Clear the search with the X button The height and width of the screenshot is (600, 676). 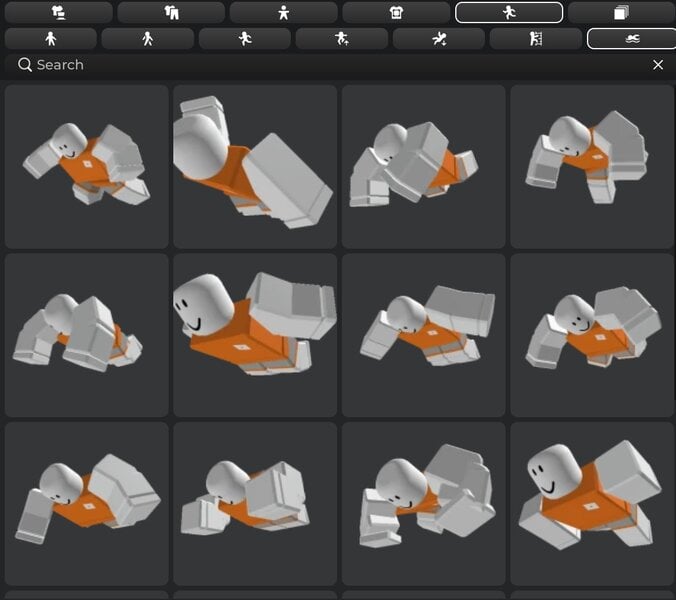(658, 65)
